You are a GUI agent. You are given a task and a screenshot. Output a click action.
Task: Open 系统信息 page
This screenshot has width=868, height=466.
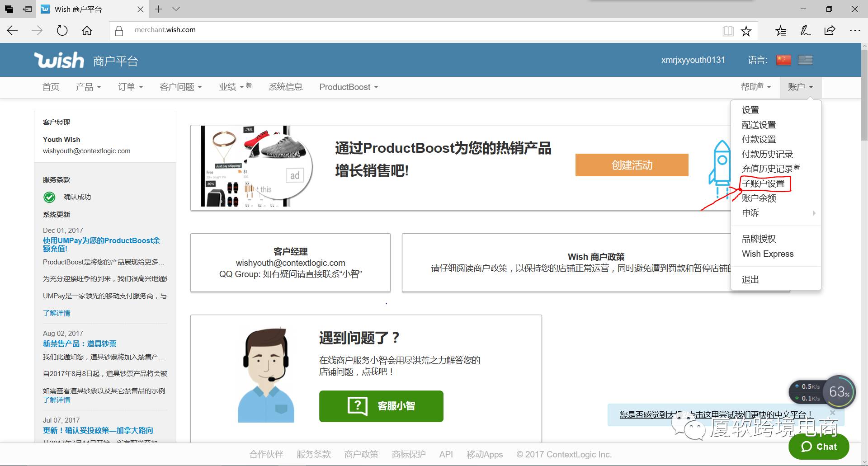pyautogui.click(x=286, y=87)
